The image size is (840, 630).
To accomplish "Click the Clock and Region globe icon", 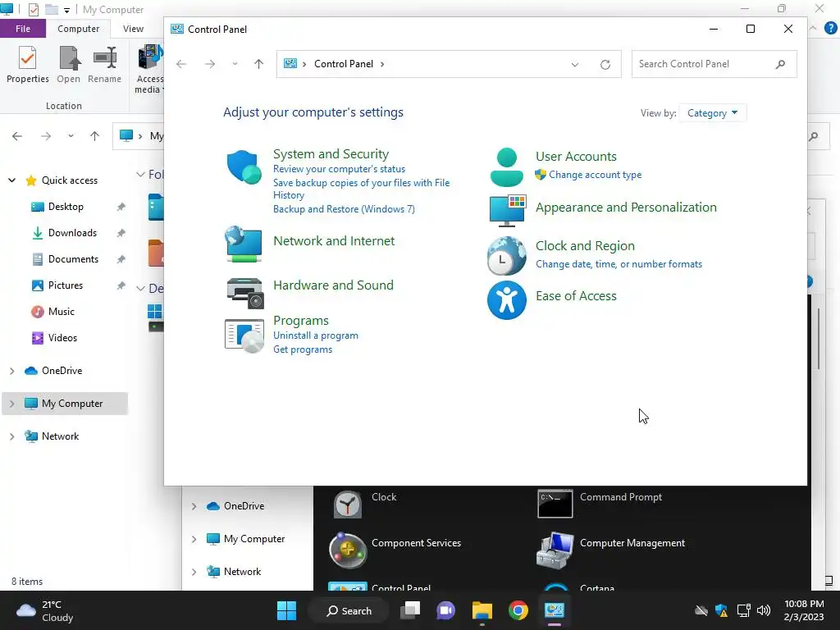I will point(506,256).
